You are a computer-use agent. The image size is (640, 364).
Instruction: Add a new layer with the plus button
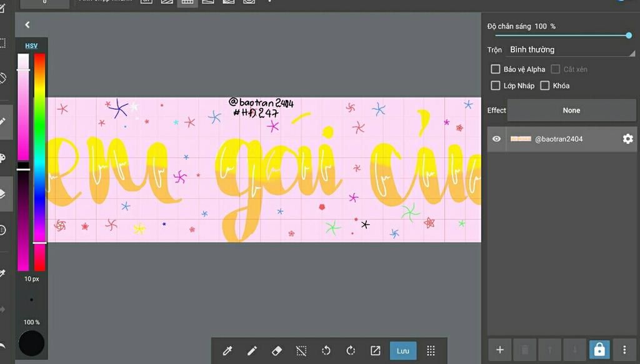tap(499, 350)
